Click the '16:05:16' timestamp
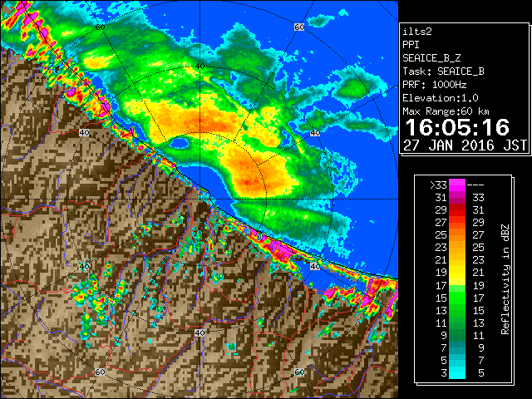The image size is (532, 399). point(457,127)
